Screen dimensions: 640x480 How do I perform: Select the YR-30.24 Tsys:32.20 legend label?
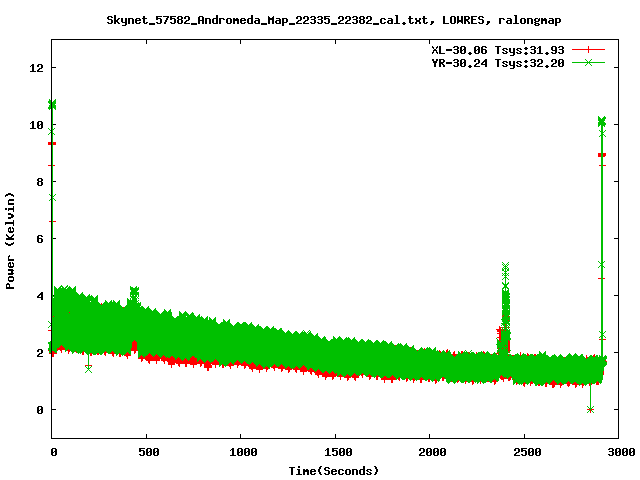pyautogui.click(x=498, y=63)
